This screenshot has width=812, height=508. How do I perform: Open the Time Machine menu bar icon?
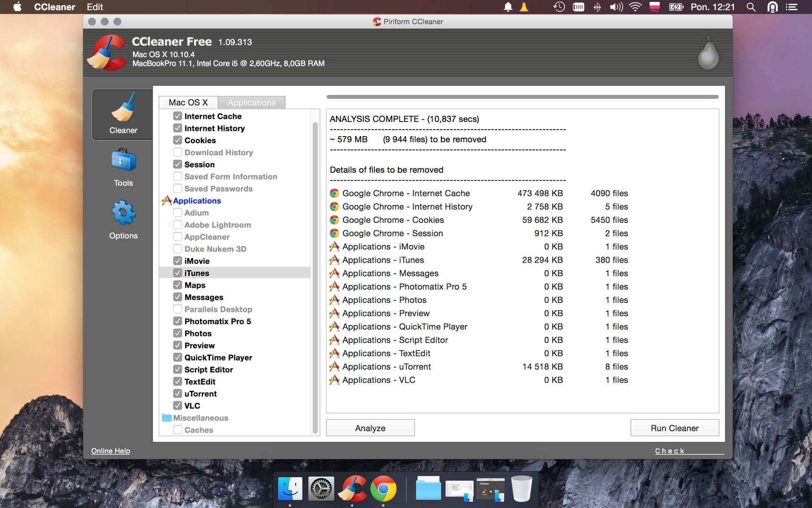coord(559,7)
